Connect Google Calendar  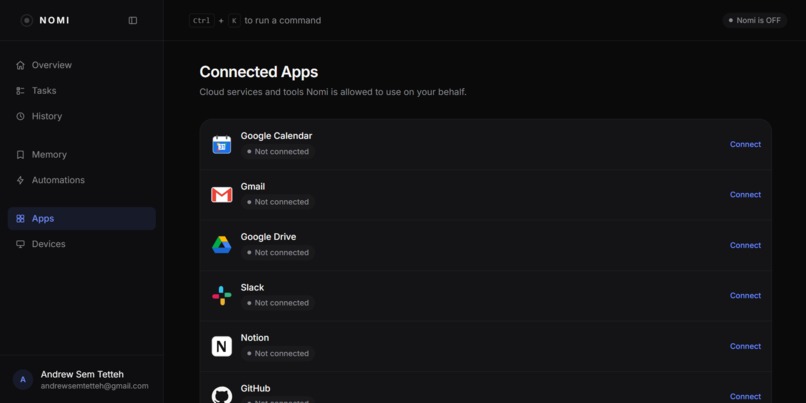tap(745, 144)
